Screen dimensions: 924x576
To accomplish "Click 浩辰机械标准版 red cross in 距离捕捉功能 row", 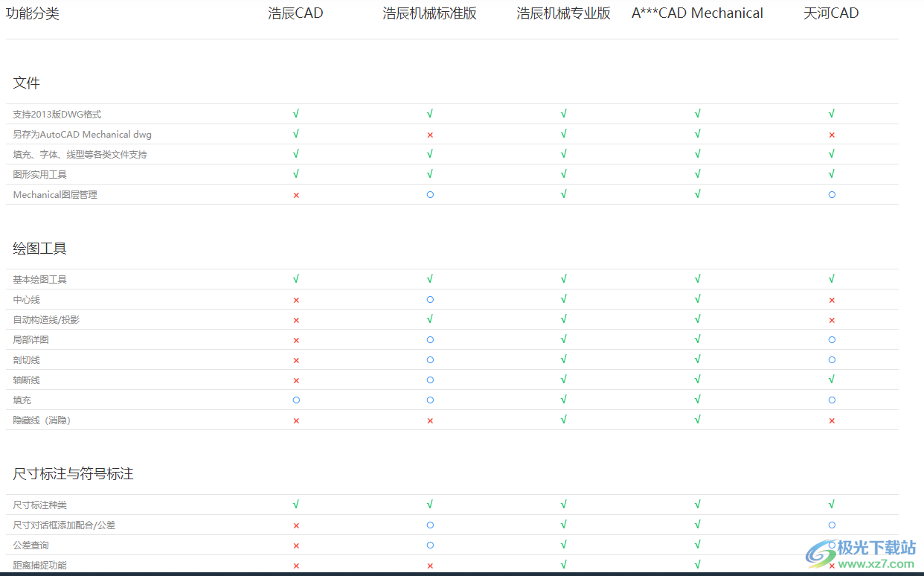I will (x=430, y=566).
